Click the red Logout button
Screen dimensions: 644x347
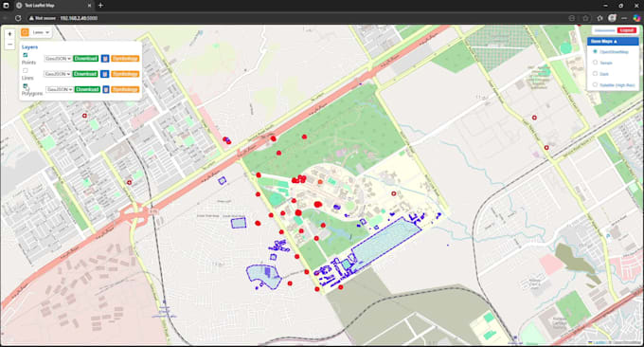(x=627, y=30)
